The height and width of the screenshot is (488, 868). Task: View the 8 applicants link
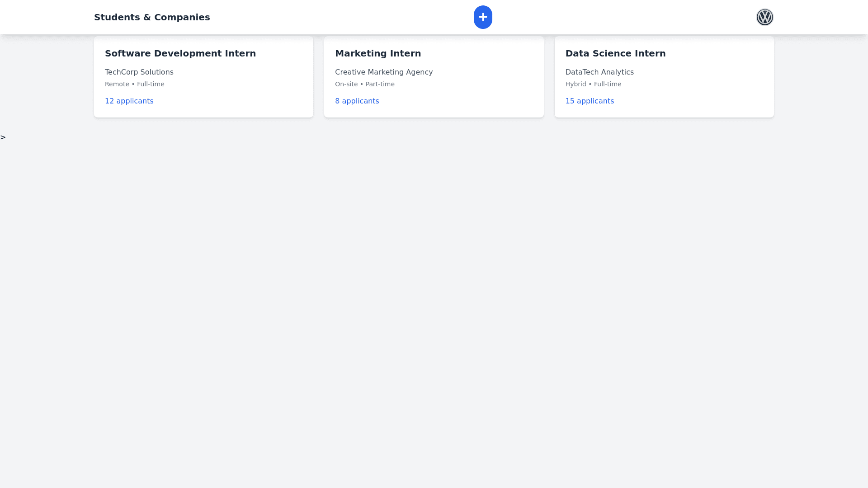357,101
